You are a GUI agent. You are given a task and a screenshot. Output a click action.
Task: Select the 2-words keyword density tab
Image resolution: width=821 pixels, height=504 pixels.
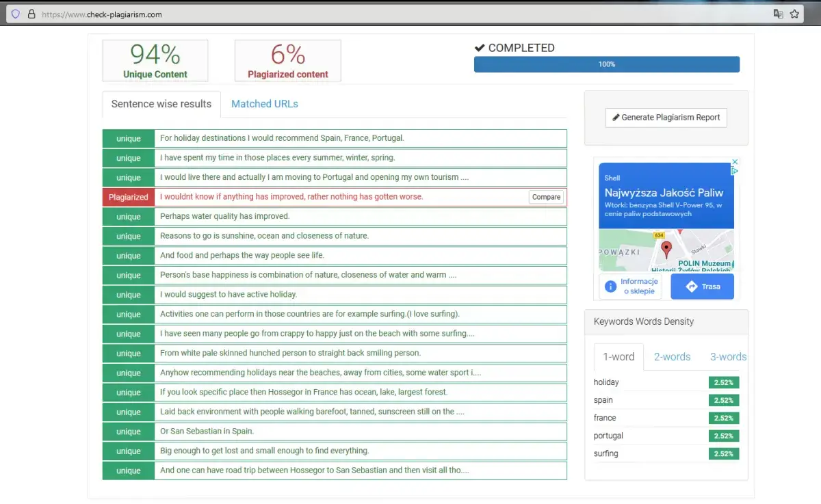click(672, 356)
